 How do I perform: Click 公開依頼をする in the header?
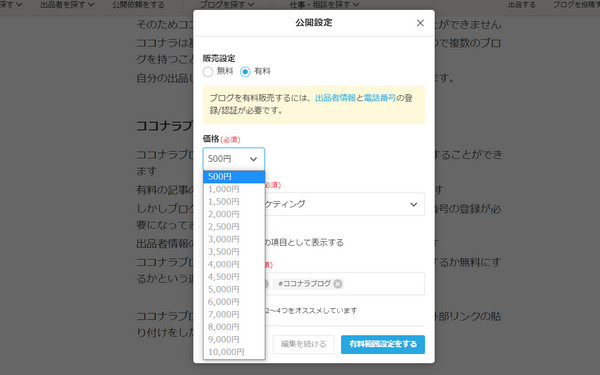tap(139, 5)
